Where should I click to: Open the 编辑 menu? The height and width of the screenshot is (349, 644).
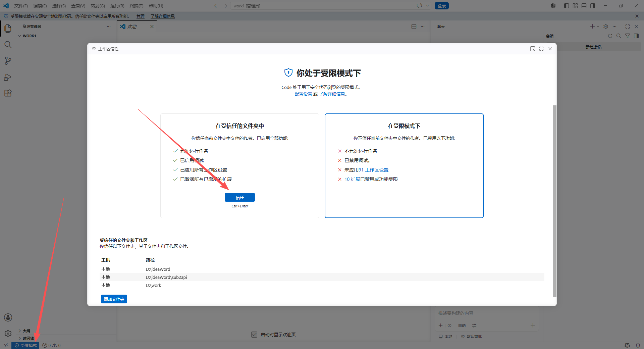point(40,6)
